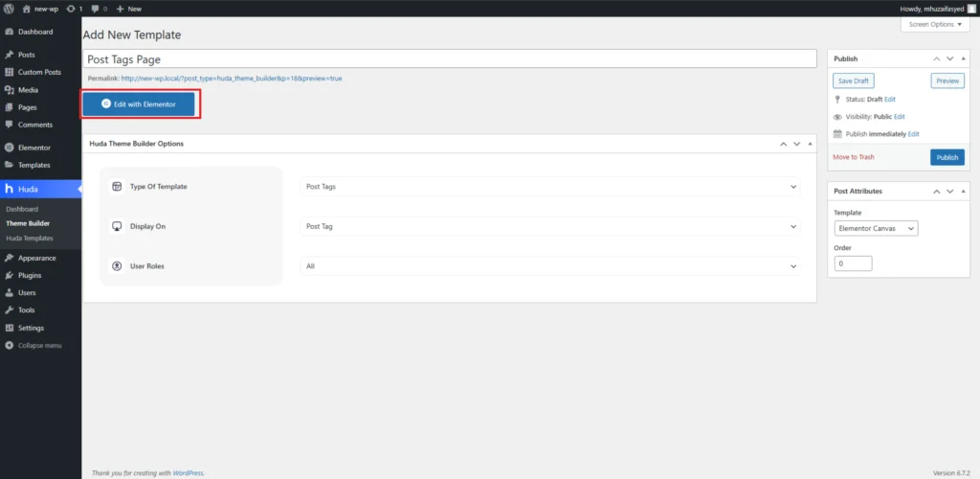The width and height of the screenshot is (980, 479).
Task: Click the Preview button
Action: coord(947,81)
